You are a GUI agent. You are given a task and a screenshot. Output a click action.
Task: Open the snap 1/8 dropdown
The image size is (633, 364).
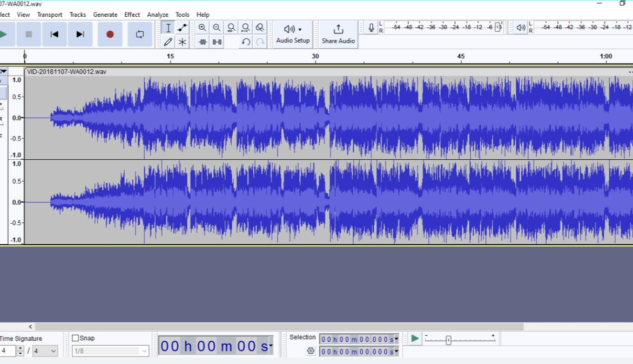(x=110, y=351)
